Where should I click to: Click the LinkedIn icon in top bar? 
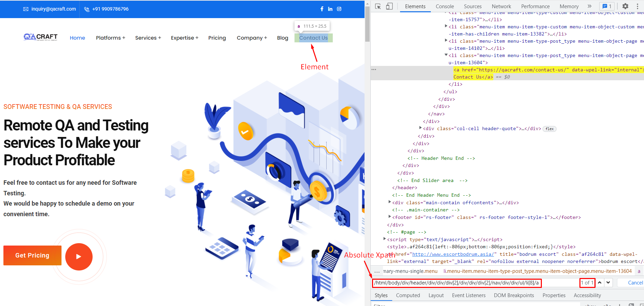330,9
